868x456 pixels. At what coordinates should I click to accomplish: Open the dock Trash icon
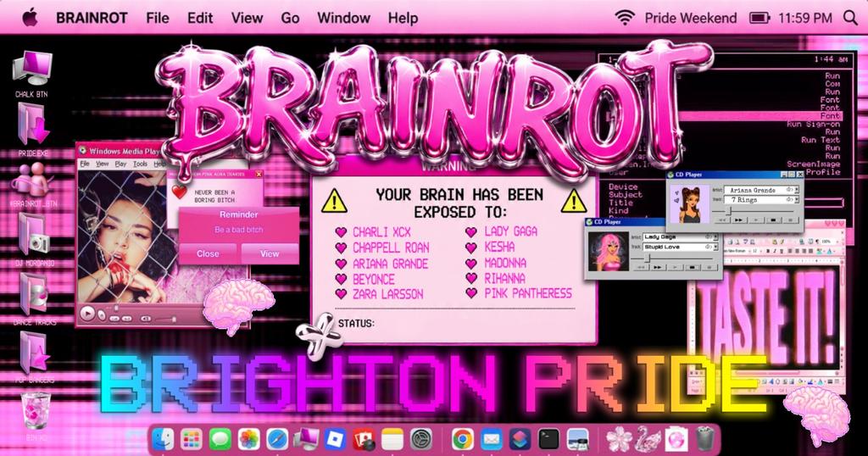click(x=705, y=440)
